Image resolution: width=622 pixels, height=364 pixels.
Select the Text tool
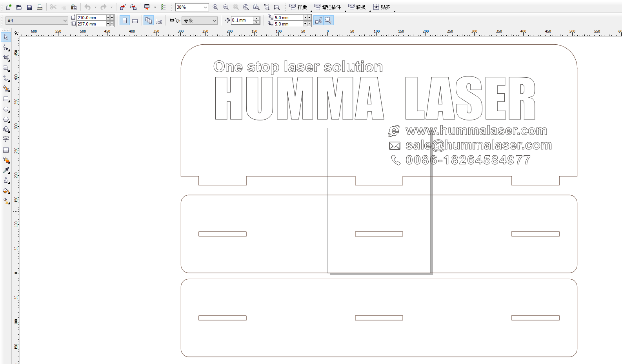[x=6, y=139]
